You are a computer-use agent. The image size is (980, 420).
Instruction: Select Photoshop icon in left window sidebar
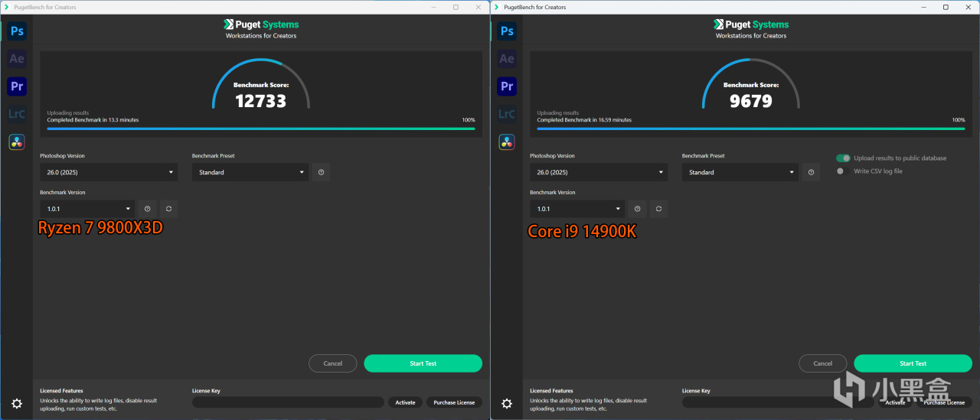[17, 31]
